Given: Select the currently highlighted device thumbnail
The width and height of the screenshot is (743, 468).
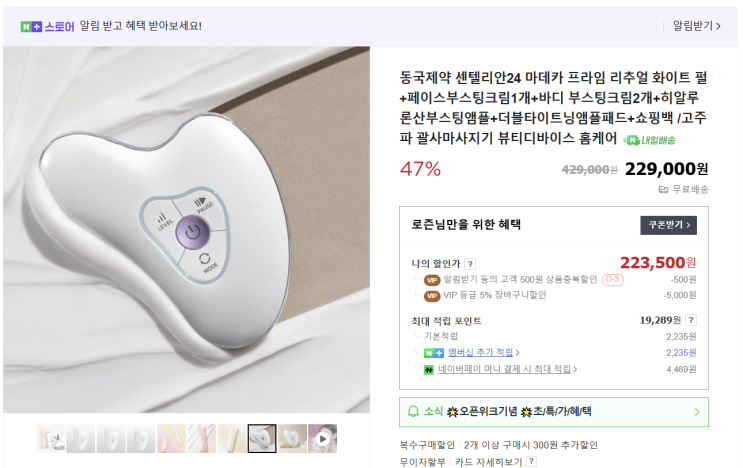Looking at the screenshot, I should click(x=262, y=439).
